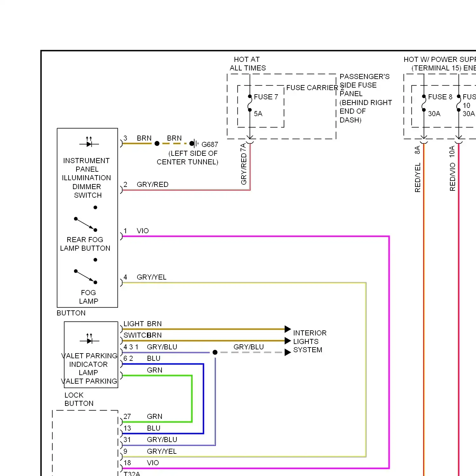Click the LEFT SIDE OF CENTER TUNNEL note
The height and width of the screenshot is (476, 476).
pos(188,158)
